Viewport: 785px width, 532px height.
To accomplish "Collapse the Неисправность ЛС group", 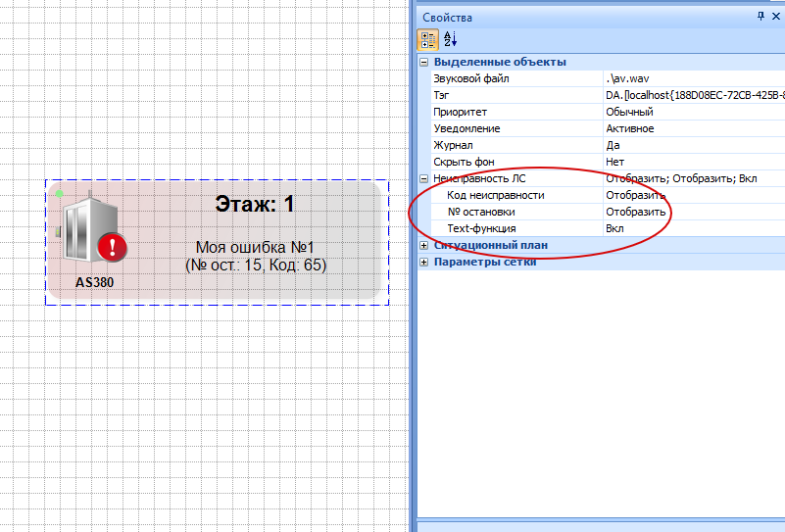I will (424, 178).
